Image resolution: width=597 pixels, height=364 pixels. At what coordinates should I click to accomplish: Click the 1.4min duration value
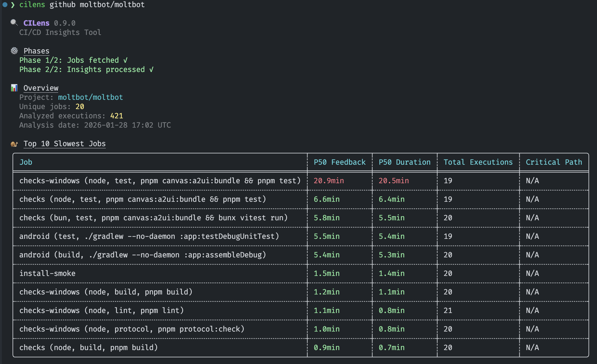point(392,273)
